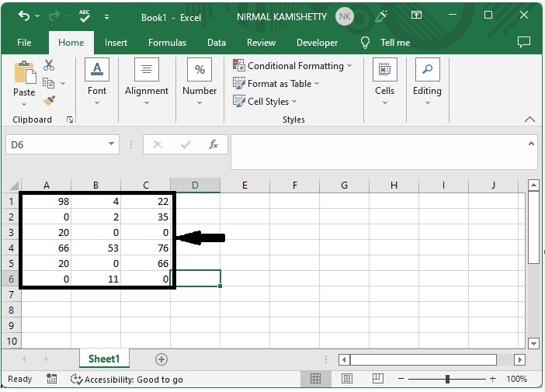This screenshot has height=392, width=545.
Task: Collapse the ribbon with caret
Action: click(529, 120)
